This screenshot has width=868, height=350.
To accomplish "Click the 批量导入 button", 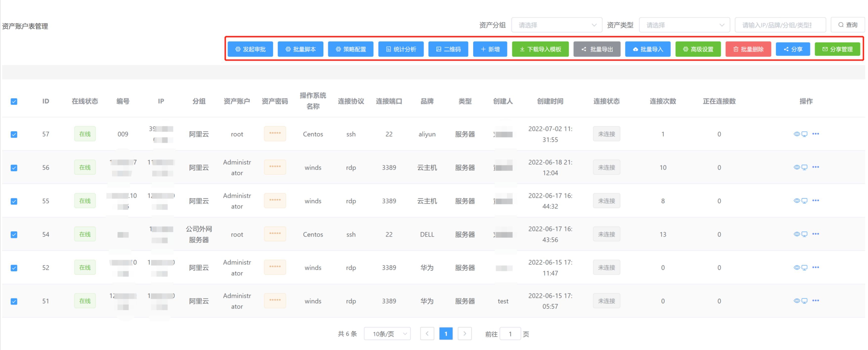I will point(648,49).
